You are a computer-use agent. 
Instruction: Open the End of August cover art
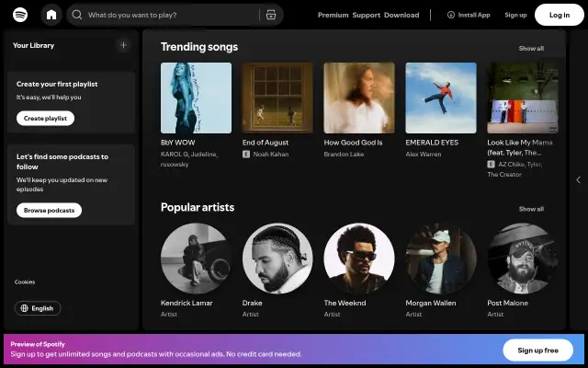pos(277,98)
